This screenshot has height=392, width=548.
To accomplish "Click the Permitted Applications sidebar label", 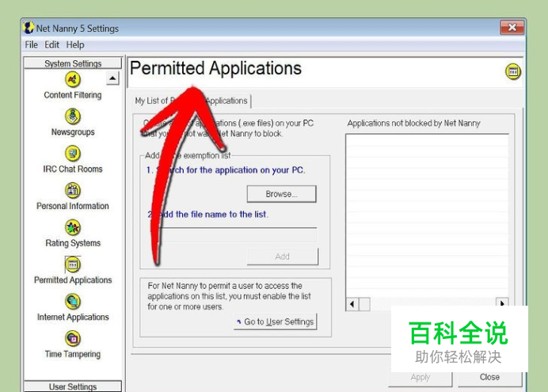I will tap(73, 280).
